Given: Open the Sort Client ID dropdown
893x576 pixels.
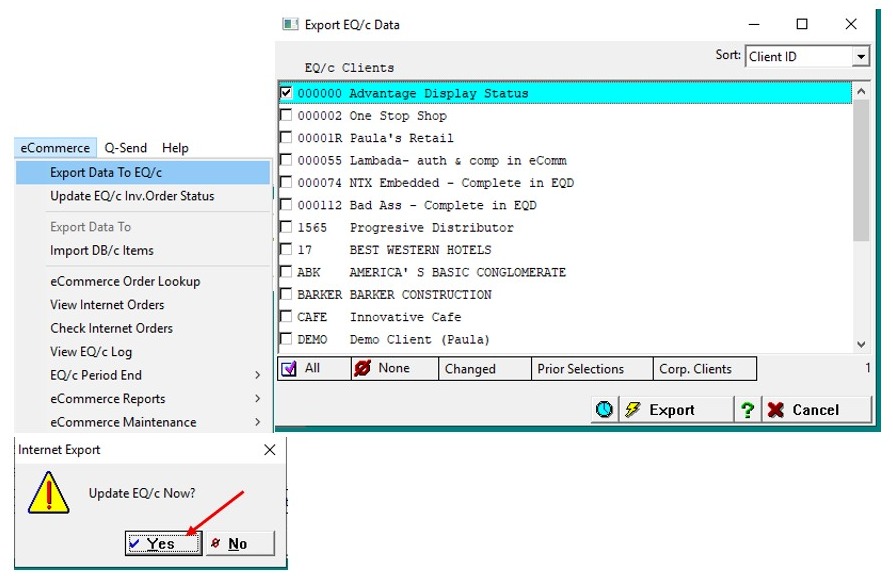Looking at the screenshot, I should (861, 56).
